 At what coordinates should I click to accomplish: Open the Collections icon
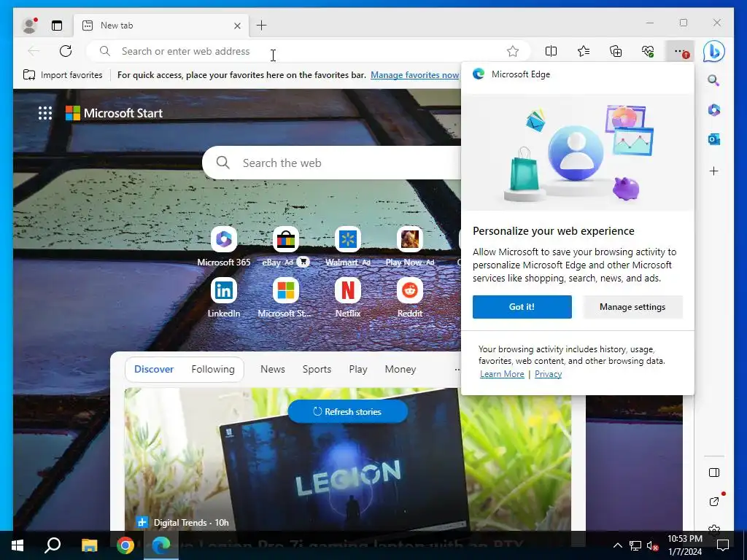pyautogui.click(x=616, y=51)
